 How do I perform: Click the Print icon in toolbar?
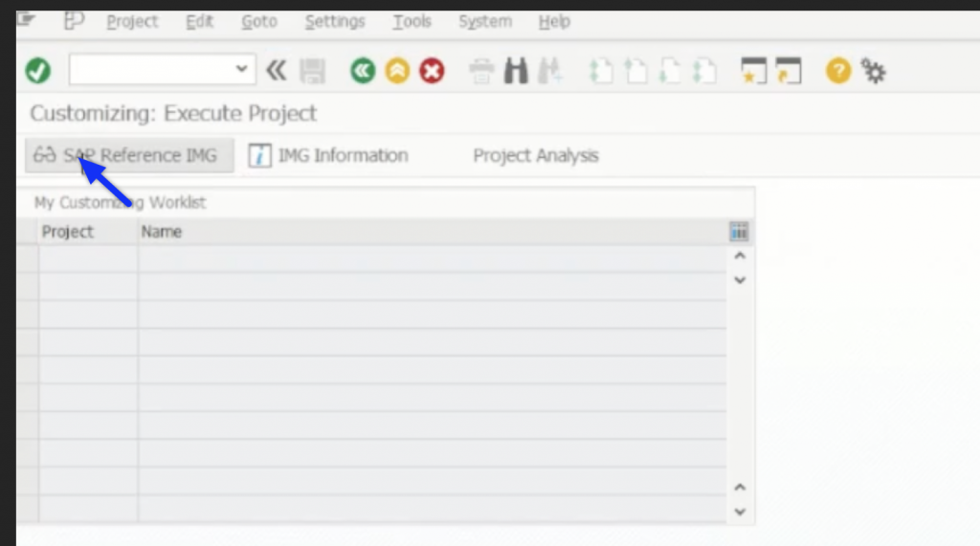click(x=482, y=71)
